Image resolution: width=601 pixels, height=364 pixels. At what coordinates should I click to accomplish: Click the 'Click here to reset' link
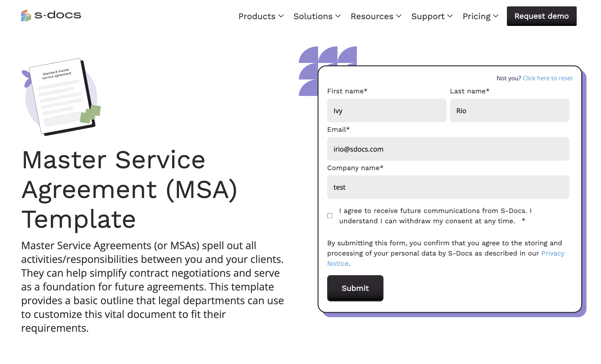(548, 78)
